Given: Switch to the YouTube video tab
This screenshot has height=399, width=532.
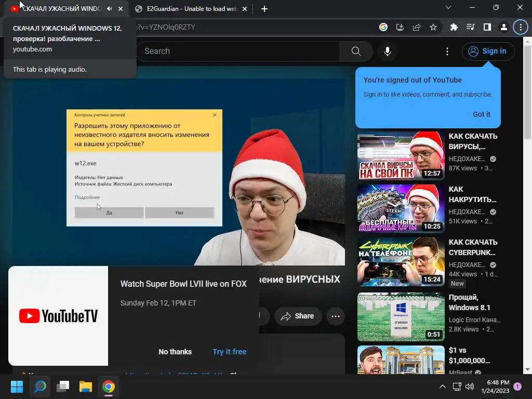Looking at the screenshot, I should (61, 9).
